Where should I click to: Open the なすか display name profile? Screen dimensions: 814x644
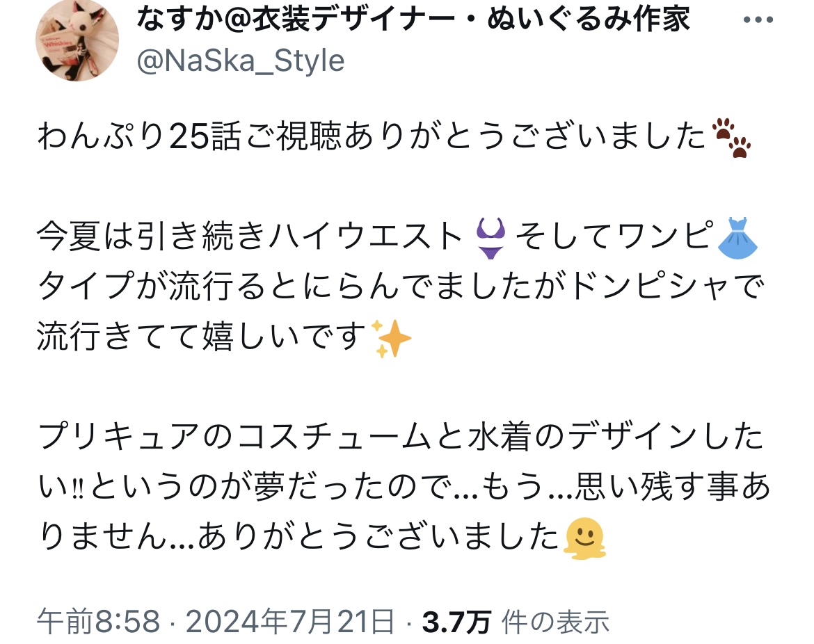[x=413, y=19]
